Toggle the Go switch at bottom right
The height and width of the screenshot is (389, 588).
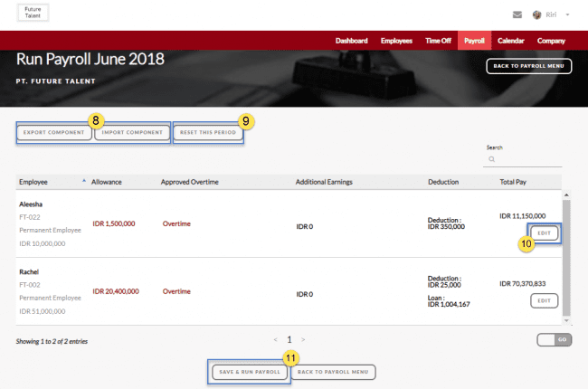554,339
